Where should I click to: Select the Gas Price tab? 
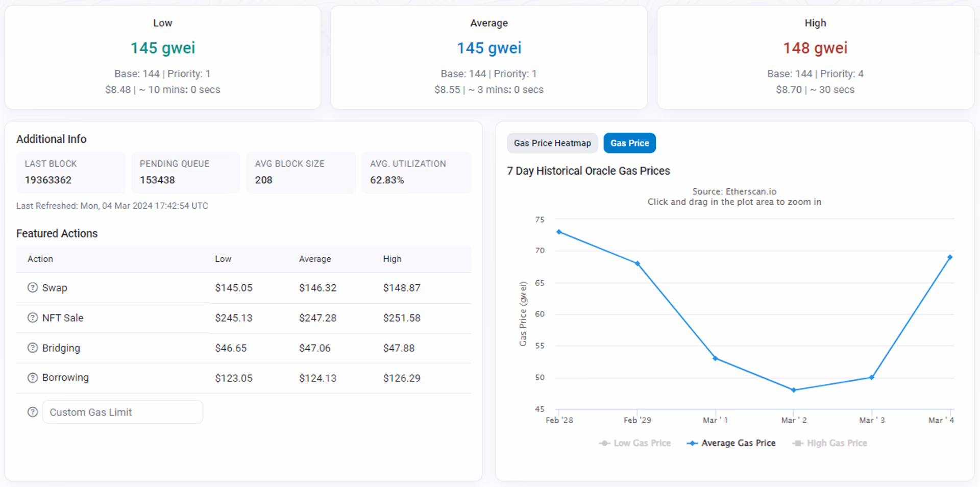(x=629, y=143)
